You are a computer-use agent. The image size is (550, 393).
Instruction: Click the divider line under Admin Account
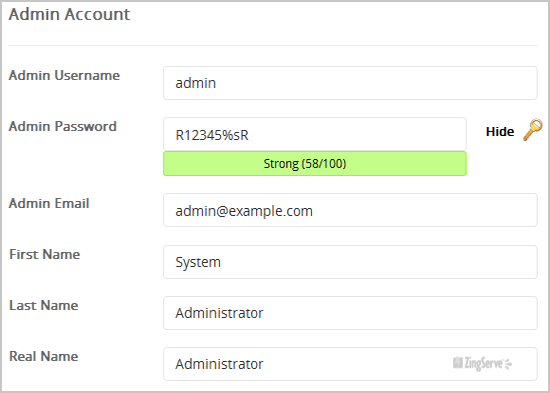pos(273,45)
